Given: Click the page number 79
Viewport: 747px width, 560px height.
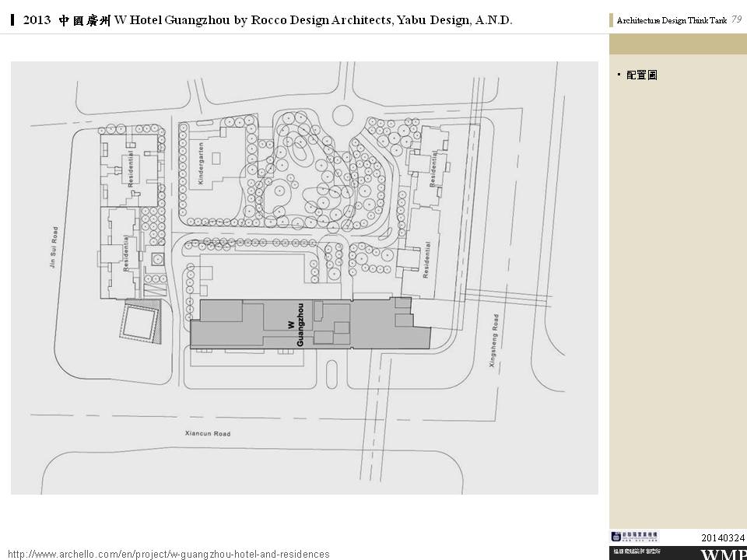Looking at the screenshot, I should (736, 20).
